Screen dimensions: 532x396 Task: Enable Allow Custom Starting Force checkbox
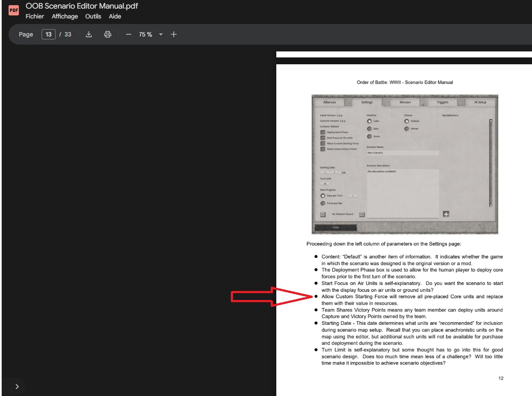click(323, 144)
